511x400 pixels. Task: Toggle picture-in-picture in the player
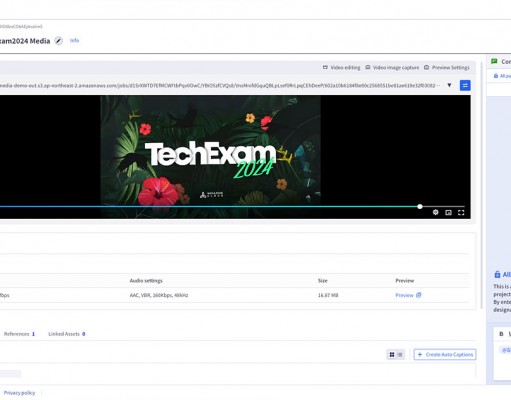(x=448, y=213)
